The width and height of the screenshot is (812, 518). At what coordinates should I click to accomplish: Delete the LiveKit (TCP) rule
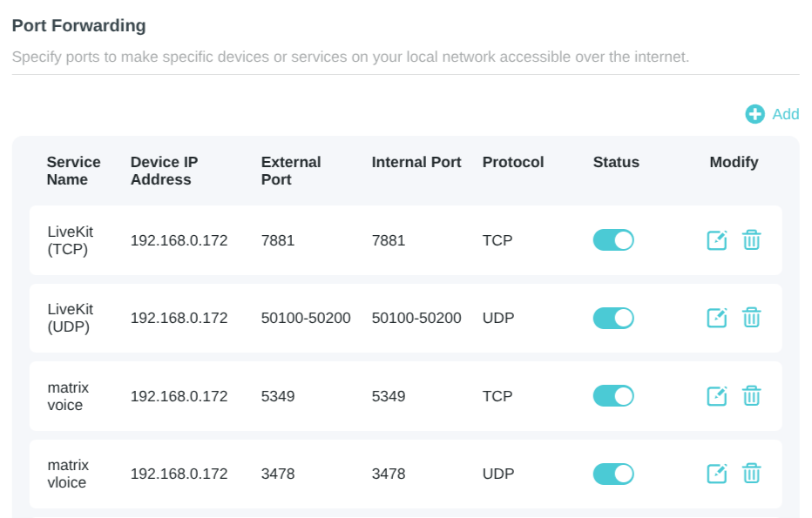[x=753, y=239]
